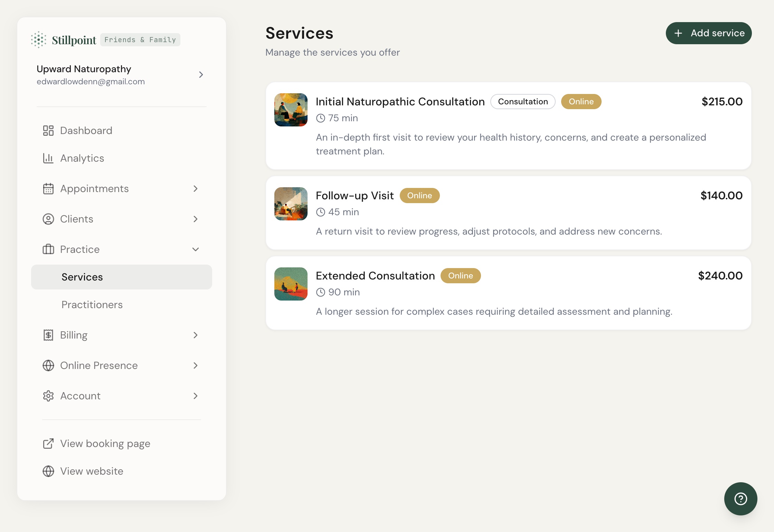
Task: Click the Extended Consultation service title
Action: pyautogui.click(x=375, y=276)
